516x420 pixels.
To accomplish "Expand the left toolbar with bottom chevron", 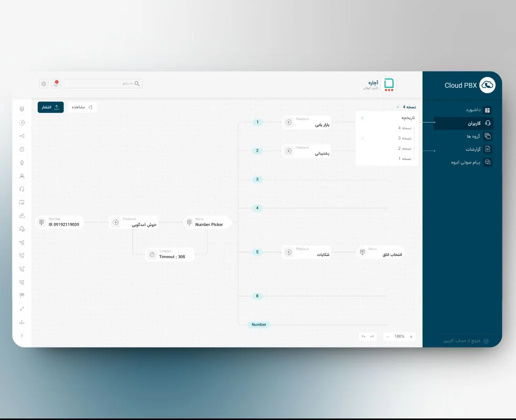I will 22,335.
